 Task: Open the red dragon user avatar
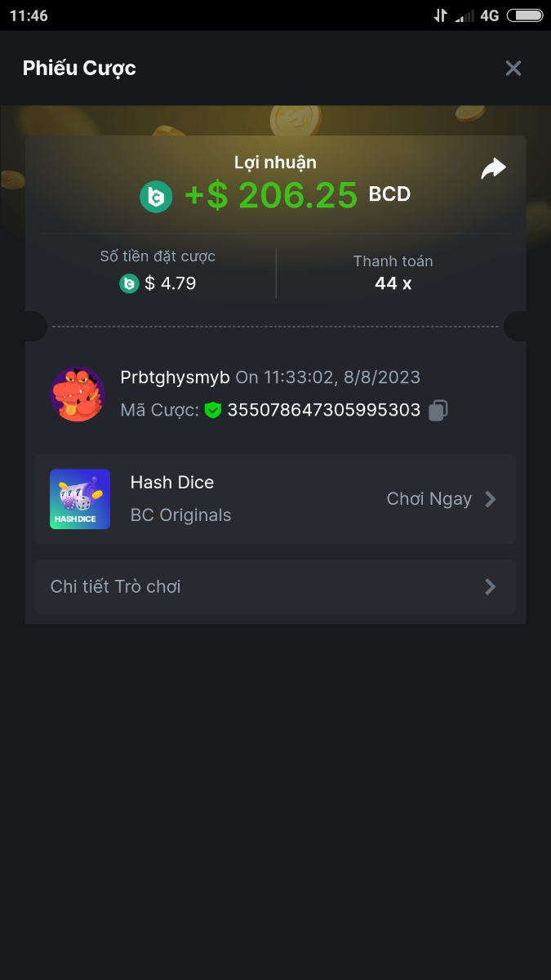pos(78,394)
